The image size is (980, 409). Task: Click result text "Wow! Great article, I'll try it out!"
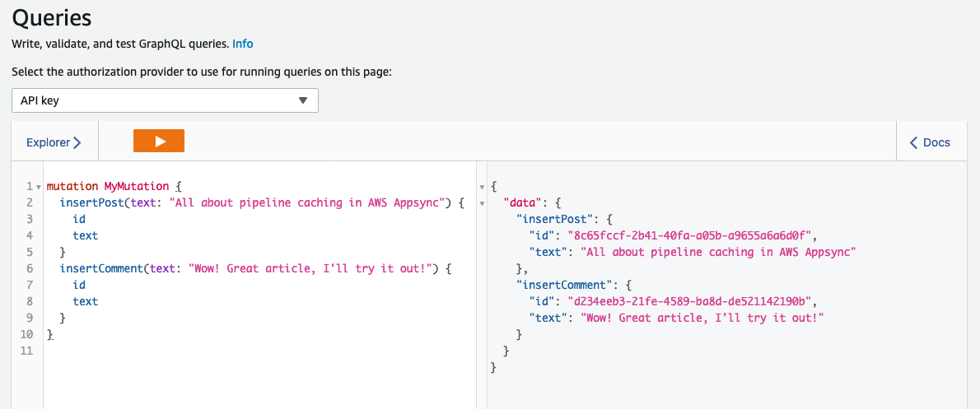[702, 318]
